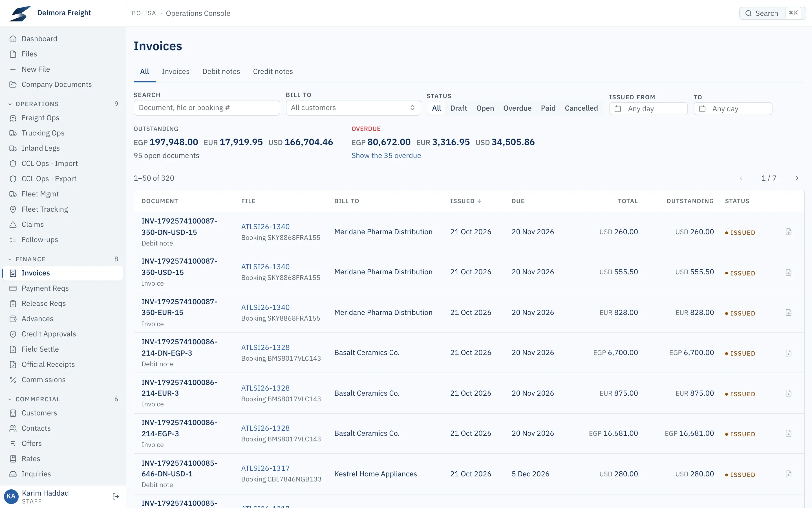
Task: Open the To date picker
Action: (x=733, y=109)
